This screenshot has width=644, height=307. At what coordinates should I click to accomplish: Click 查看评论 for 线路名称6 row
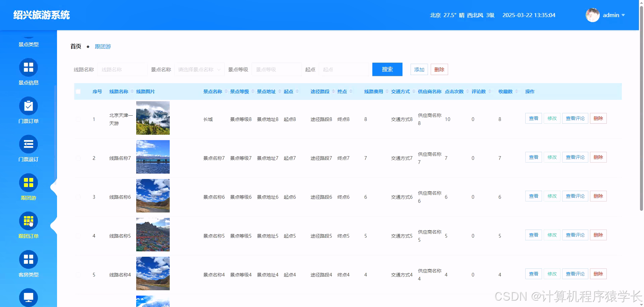pyautogui.click(x=575, y=196)
